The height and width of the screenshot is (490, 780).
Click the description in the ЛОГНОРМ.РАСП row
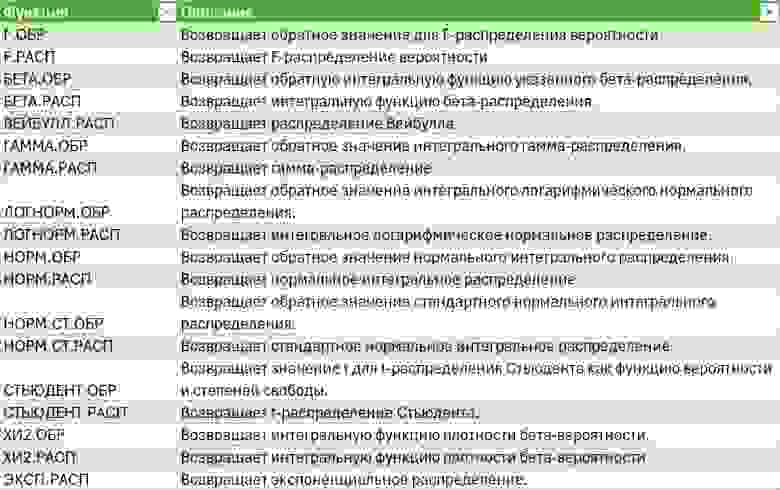pos(446,234)
